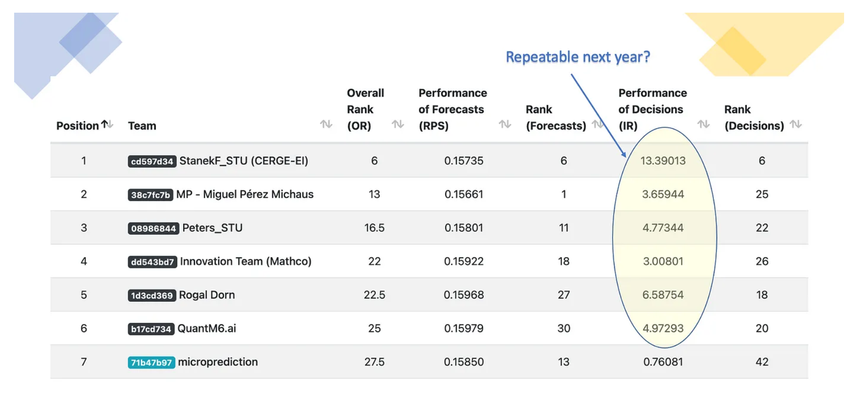The image size is (868, 403).
Task: Open StanekF_STU (CERGE-EI) team name
Action: (x=244, y=161)
